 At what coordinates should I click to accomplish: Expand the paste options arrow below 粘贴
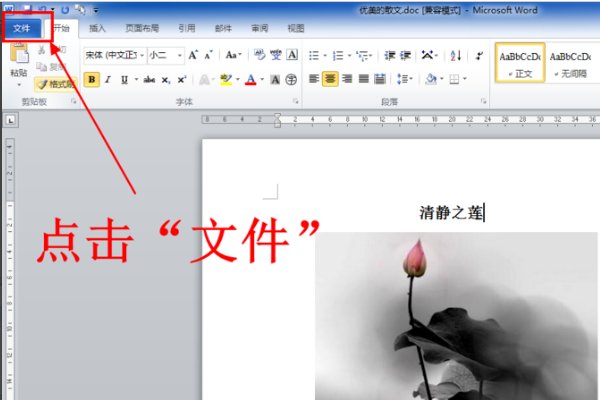pos(19,85)
